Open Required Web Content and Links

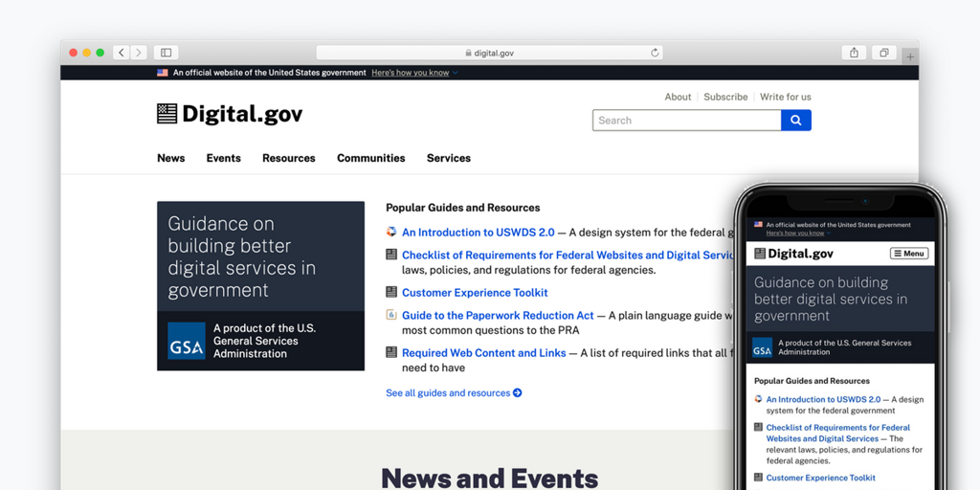483,352
